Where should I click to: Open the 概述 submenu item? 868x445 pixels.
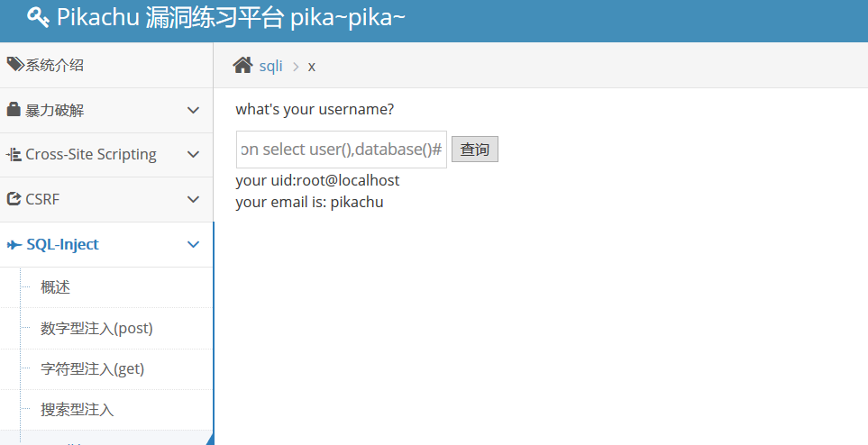pos(55,287)
